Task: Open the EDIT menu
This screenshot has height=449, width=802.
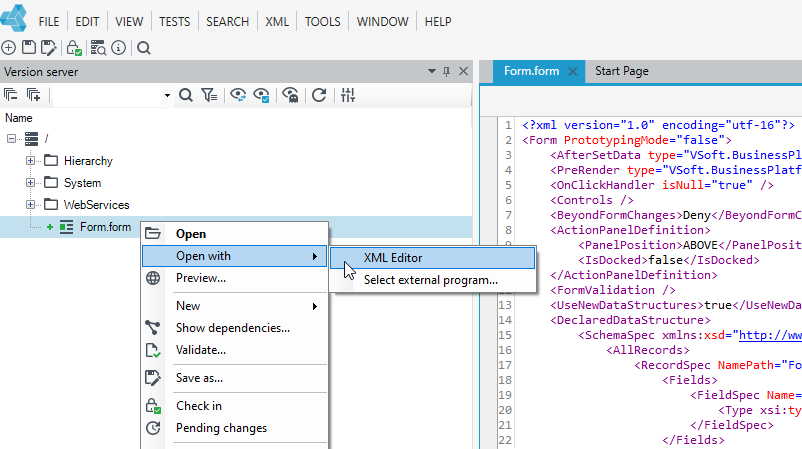Action: pyautogui.click(x=87, y=22)
